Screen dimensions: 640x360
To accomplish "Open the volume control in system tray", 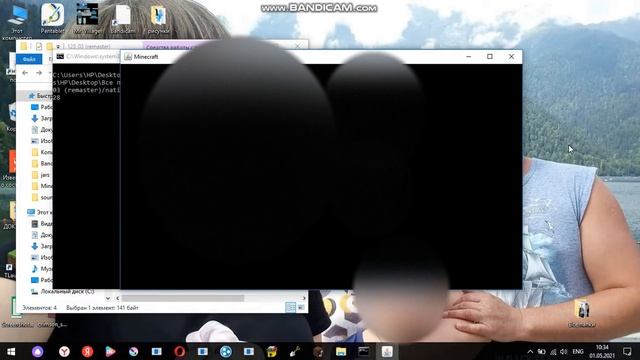I will tap(563, 351).
